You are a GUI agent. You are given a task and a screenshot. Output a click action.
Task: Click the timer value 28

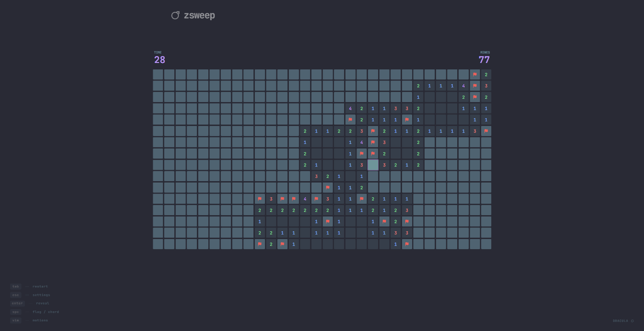click(x=160, y=60)
